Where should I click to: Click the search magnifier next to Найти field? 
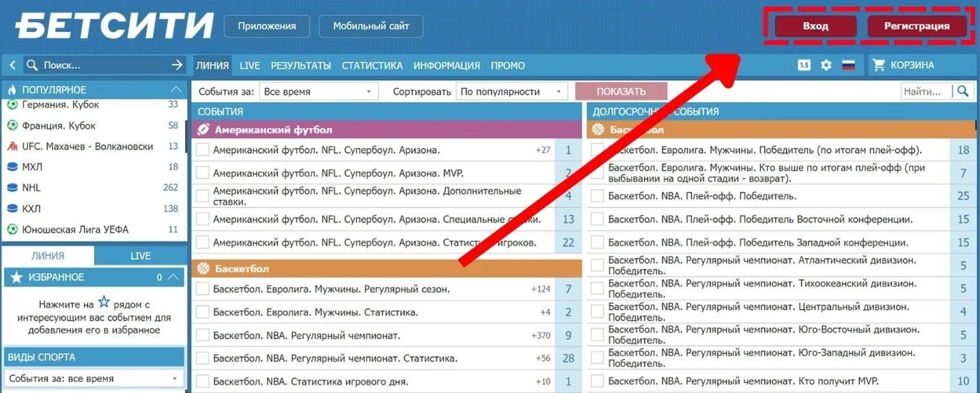click(x=963, y=91)
